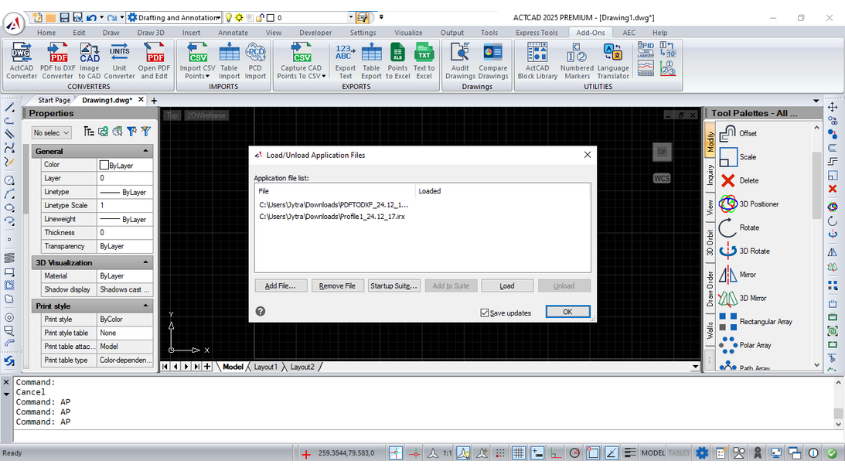The width and height of the screenshot is (845, 475).
Task: Toggle MODEL space status button
Action: (x=653, y=453)
